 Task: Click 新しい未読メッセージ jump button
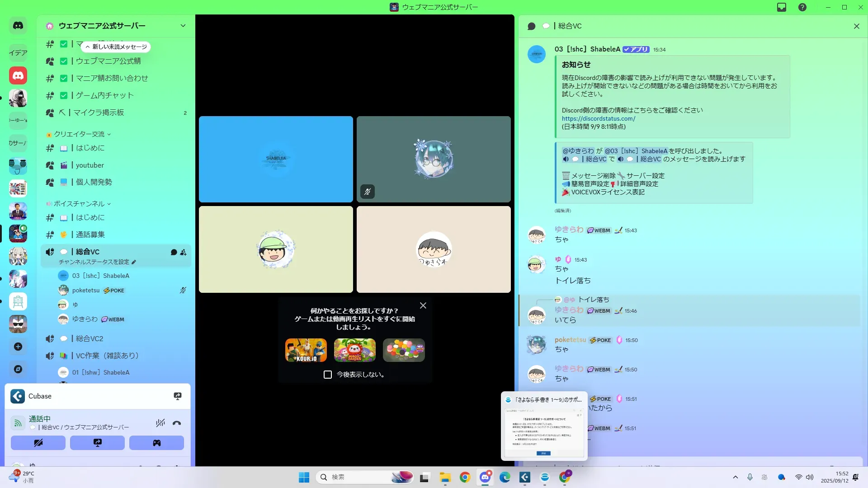[x=116, y=47]
